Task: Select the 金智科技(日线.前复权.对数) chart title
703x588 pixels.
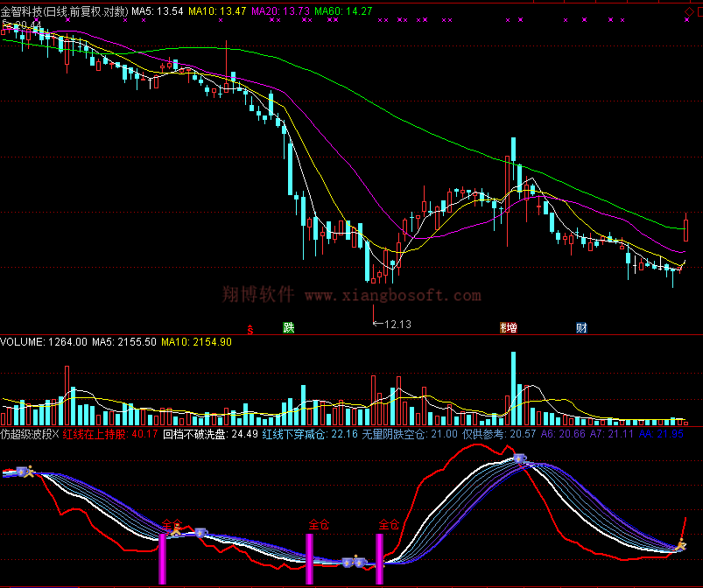Action: (64, 11)
